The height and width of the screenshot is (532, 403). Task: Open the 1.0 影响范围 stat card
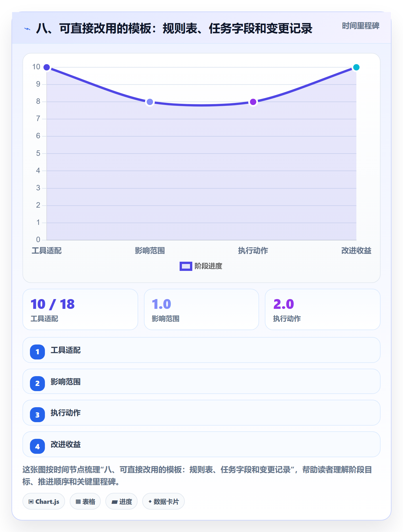tap(201, 309)
